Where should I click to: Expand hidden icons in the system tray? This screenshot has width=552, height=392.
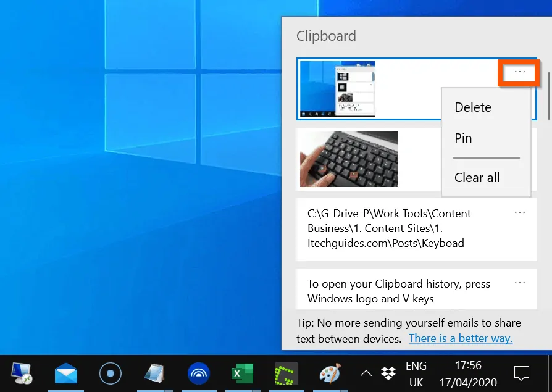[x=366, y=373]
